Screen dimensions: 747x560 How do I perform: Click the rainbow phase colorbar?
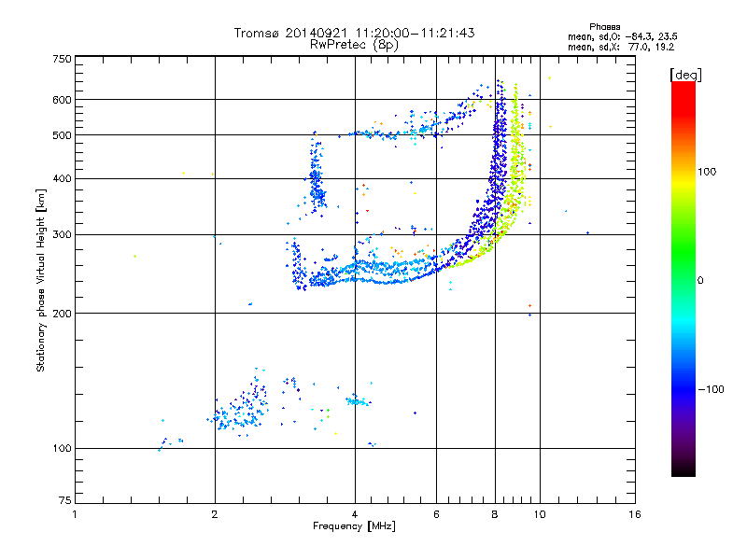(x=684, y=278)
